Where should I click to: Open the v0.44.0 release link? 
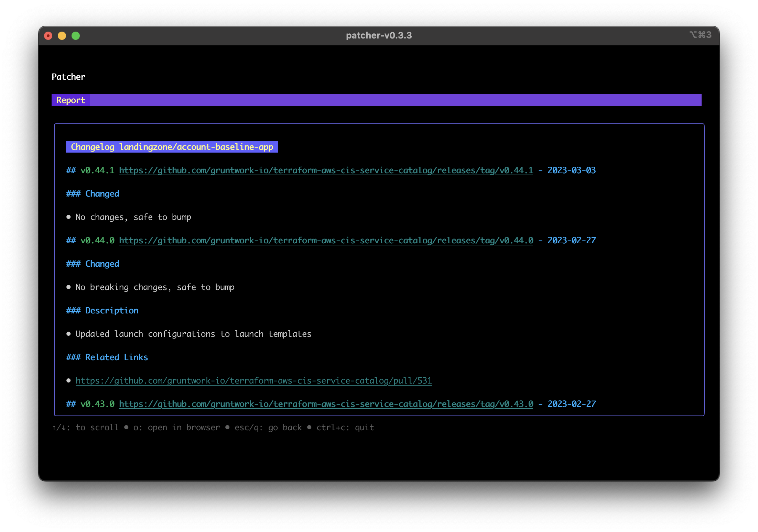coord(326,240)
